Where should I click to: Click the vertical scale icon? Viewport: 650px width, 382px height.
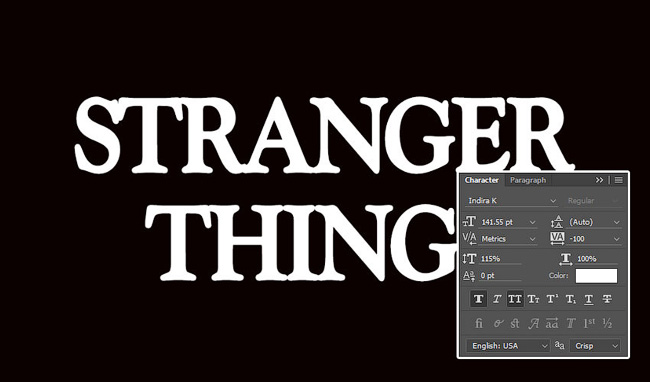pyautogui.click(x=469, y=259)
